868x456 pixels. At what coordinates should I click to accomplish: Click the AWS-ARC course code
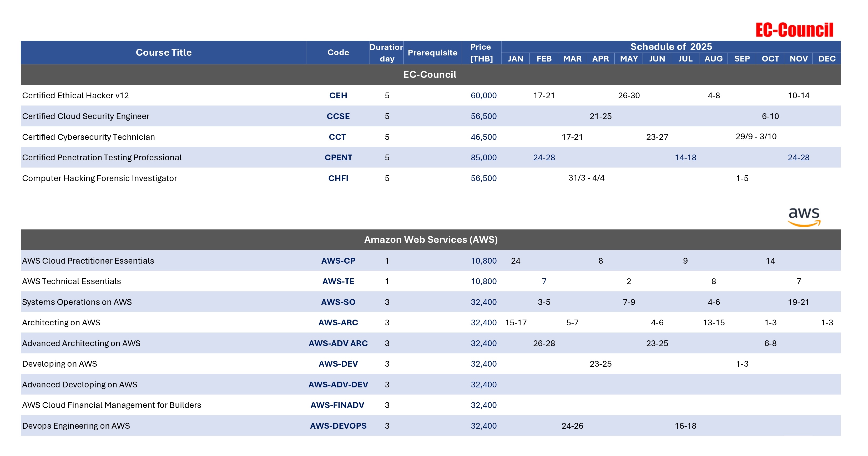click(x=338, y=323)
